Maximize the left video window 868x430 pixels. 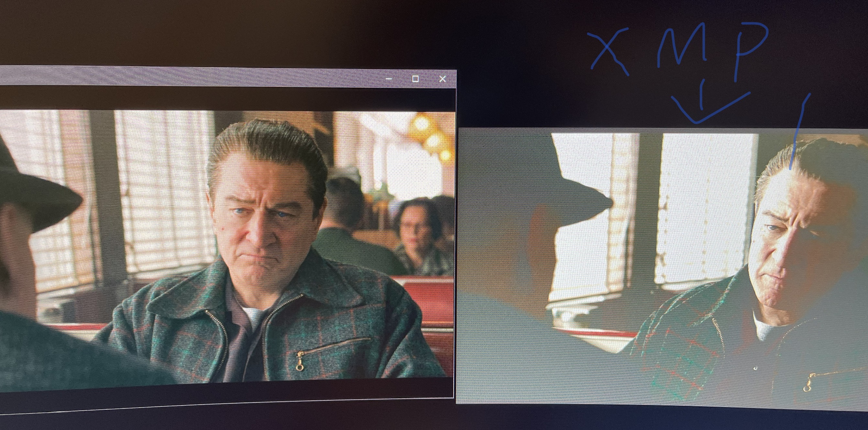[416, 79]
